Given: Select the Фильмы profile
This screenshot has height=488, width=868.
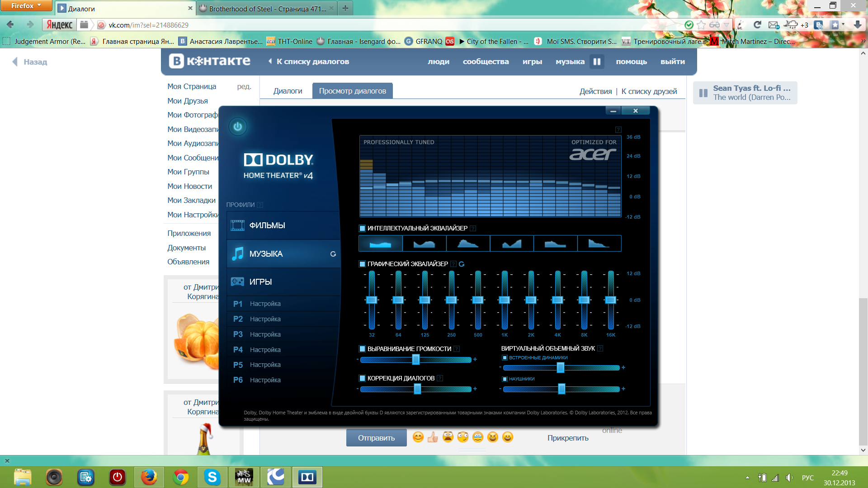Looking at the screenshot, I should point(283,225).
